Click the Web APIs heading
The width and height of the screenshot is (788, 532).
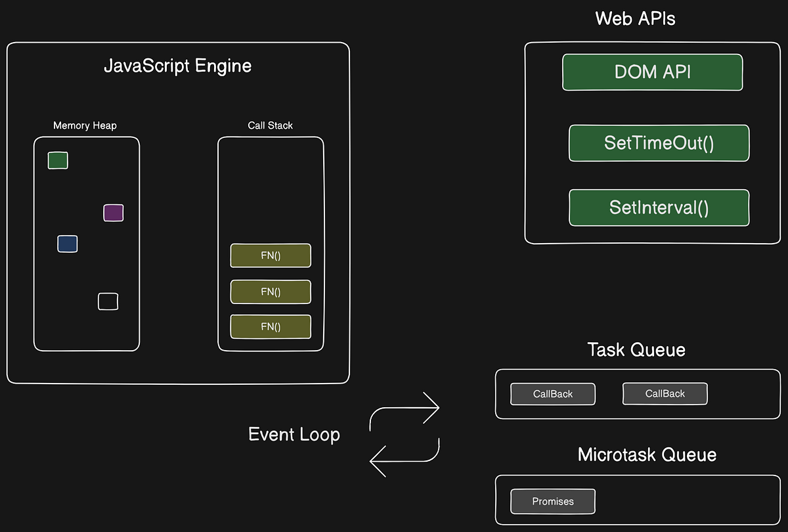[x=635, y=18]
